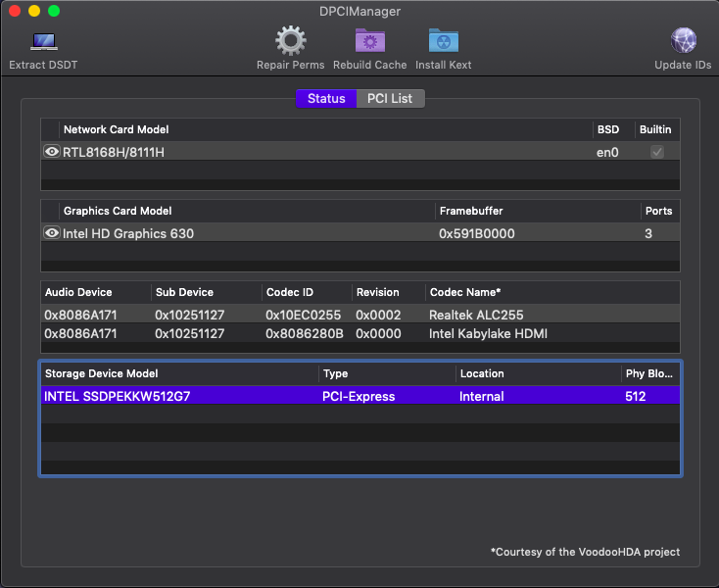
Task: Minimize the window with the yellow button
Action: point(34,11)
